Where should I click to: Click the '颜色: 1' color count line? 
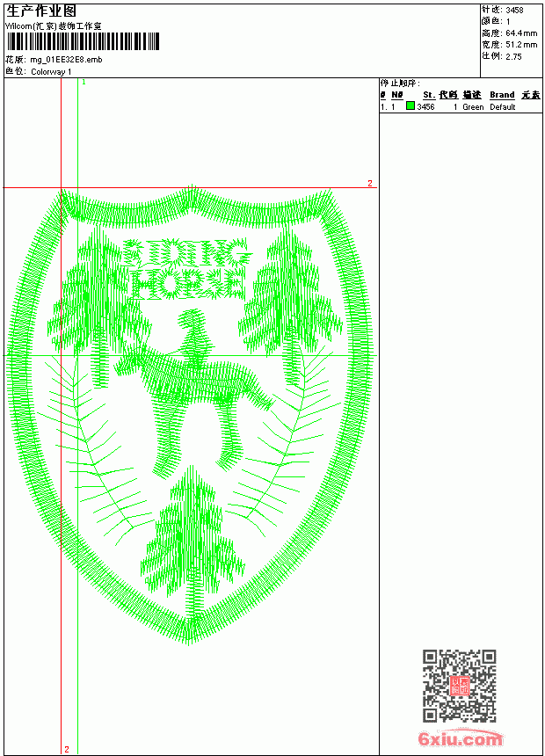(496, 21)
